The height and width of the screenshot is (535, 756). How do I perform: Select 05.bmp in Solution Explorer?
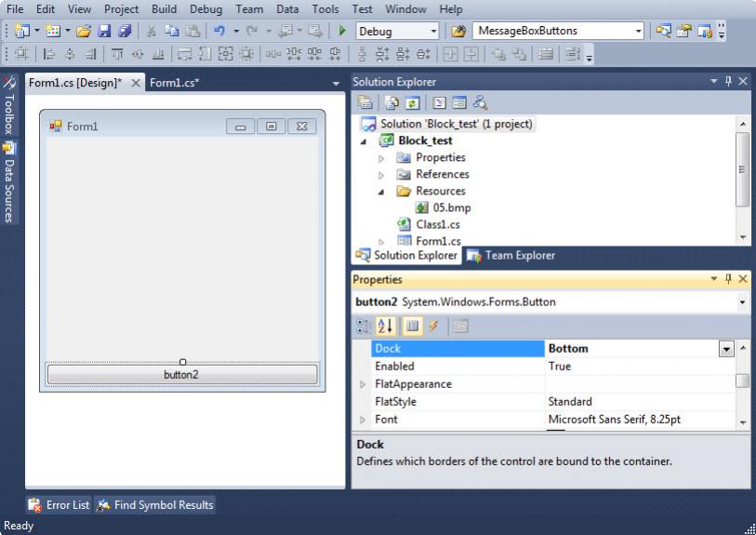click(x=443, y=207)
